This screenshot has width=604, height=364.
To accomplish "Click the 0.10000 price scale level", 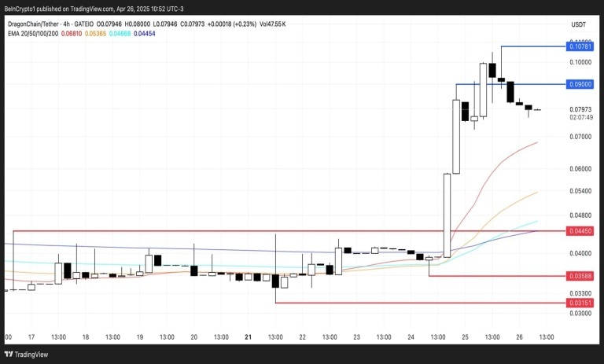I will [x=580, y=62].
